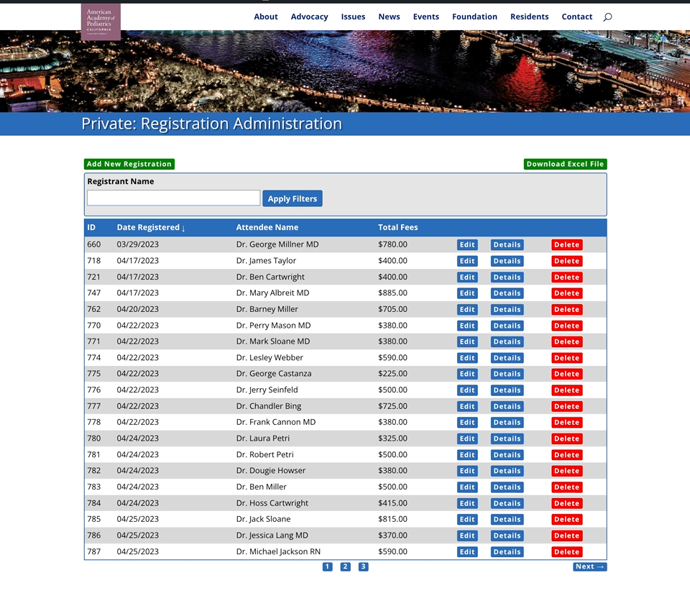The width and height of the screenshot is (690, 616).
Task: View details for Dr. Robert Petri
Action: pos(507,454)
